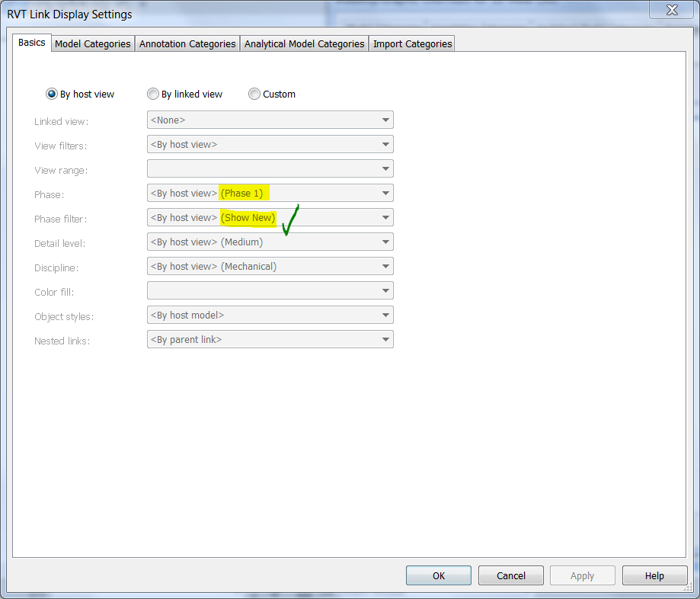Select the By linked view radio button
Image resolution: width=700 pixels, height=599 pixels.
[153, 94]
